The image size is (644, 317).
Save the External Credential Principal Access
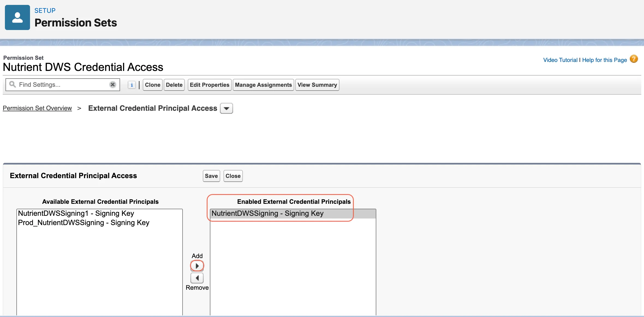click(211, 176)
